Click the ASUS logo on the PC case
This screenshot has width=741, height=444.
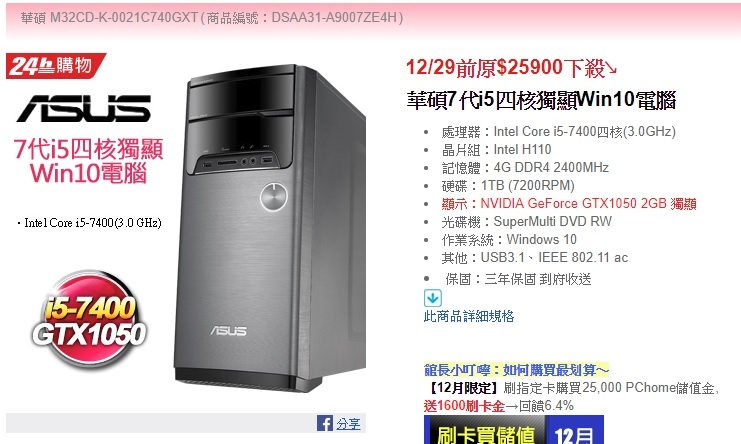[228, 331]
